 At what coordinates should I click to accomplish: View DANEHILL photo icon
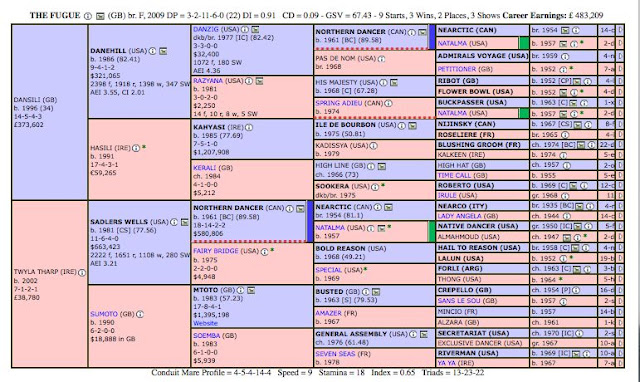[163, 51]
